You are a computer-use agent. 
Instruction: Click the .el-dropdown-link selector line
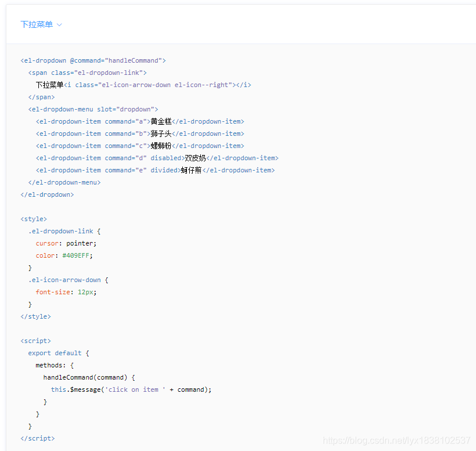pyautogui.click(x=64, y=231)
